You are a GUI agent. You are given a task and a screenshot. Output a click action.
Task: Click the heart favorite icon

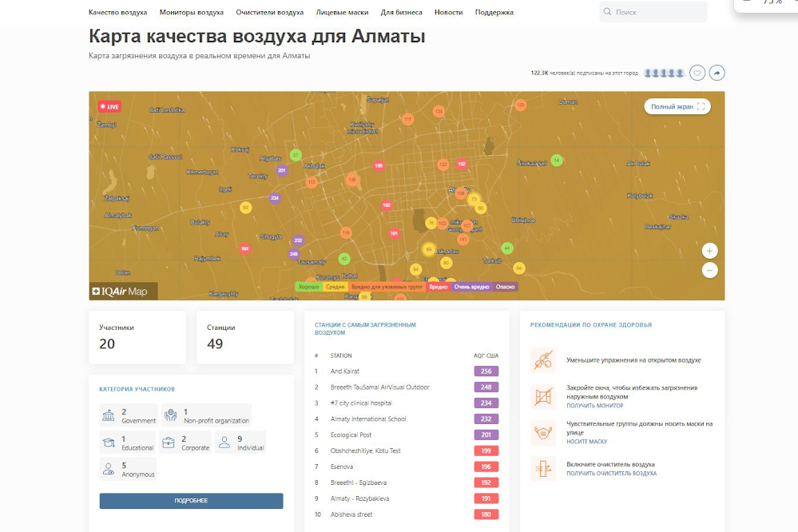coord(697,73)
